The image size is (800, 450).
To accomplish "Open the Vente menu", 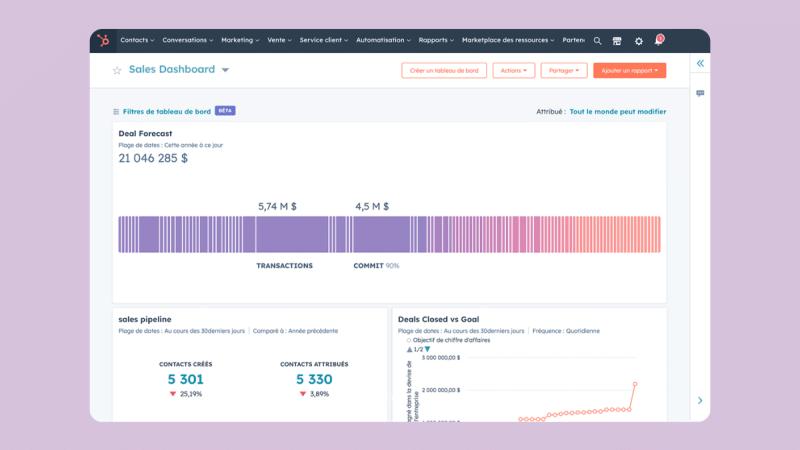I will point(279,40).
